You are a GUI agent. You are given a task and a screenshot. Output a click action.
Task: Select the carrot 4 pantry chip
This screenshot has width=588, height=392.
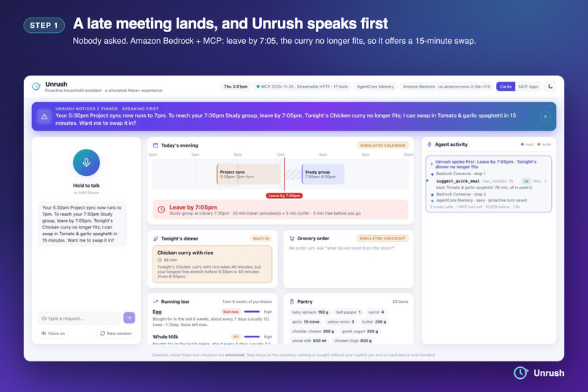(376, 312)
